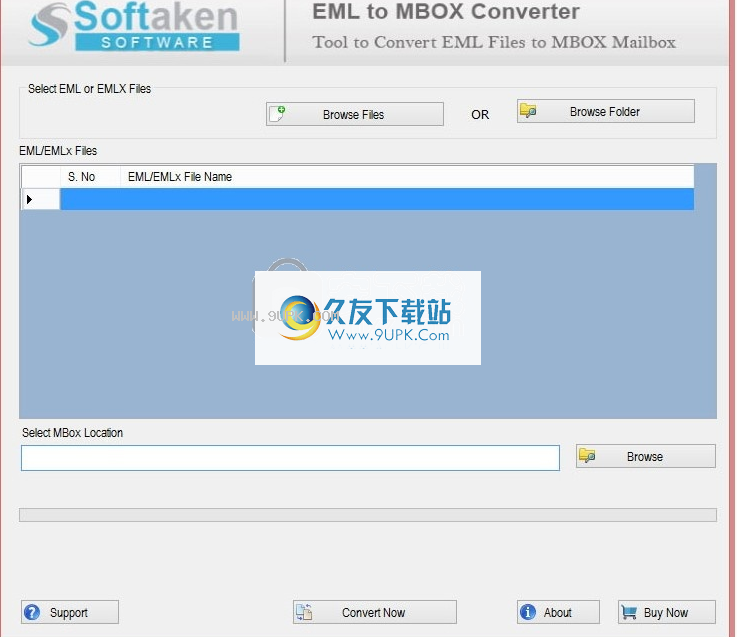This screenshot has height=637, width=737.
Task: Focus the Select MBox Location text field
Action: pos(290,458)
